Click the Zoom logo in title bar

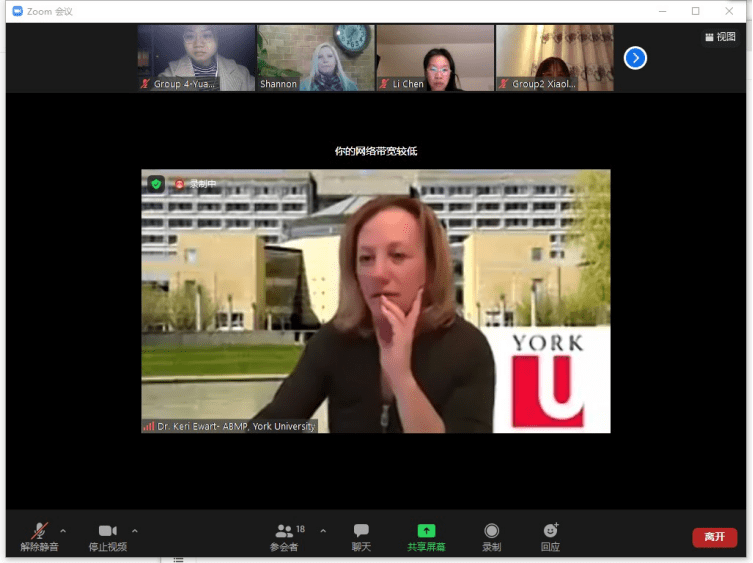17,11
